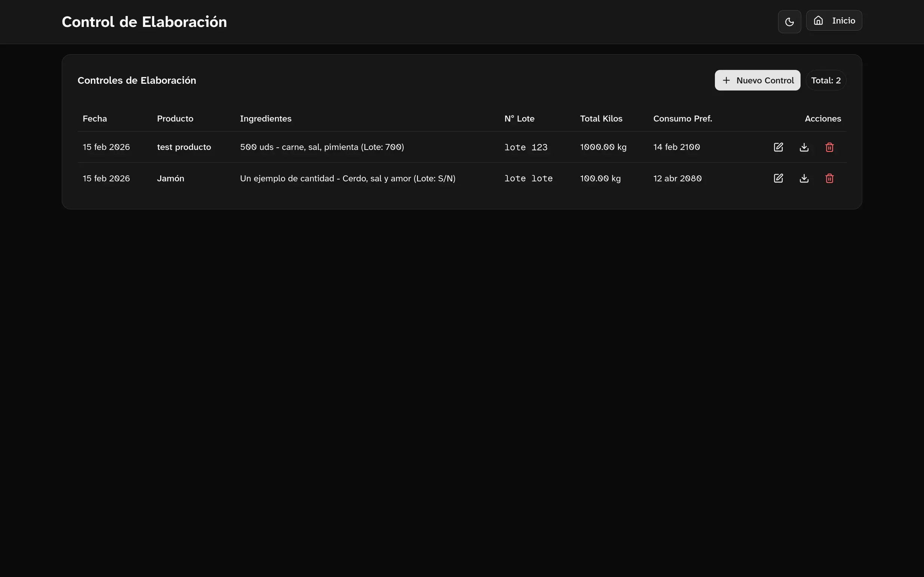Delete the test producto row
Image resolution: width=924 pixels, height=577 pixels.
(x=829, y=147)
